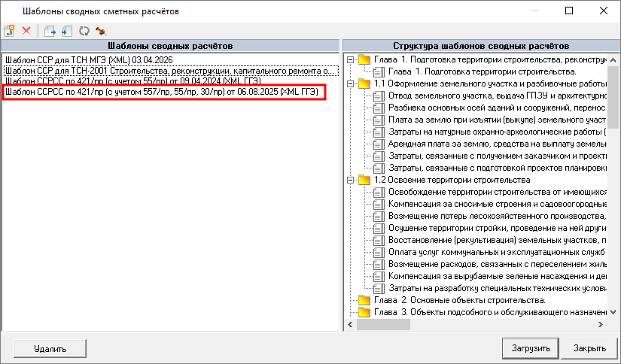
Task: Click the horizontal scrollbar thumb
Action: (x=383, y=324)
